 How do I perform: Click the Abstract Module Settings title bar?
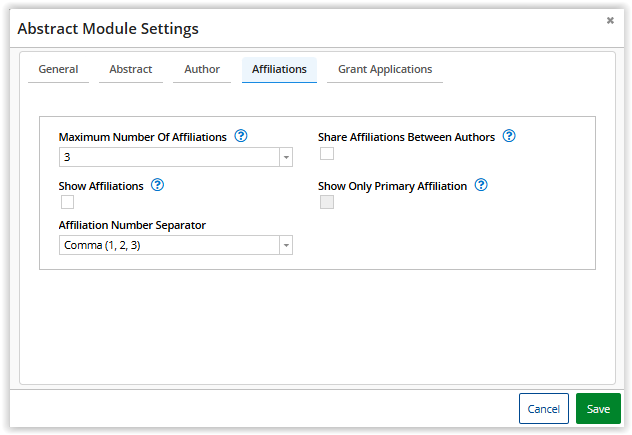[300, 28]
